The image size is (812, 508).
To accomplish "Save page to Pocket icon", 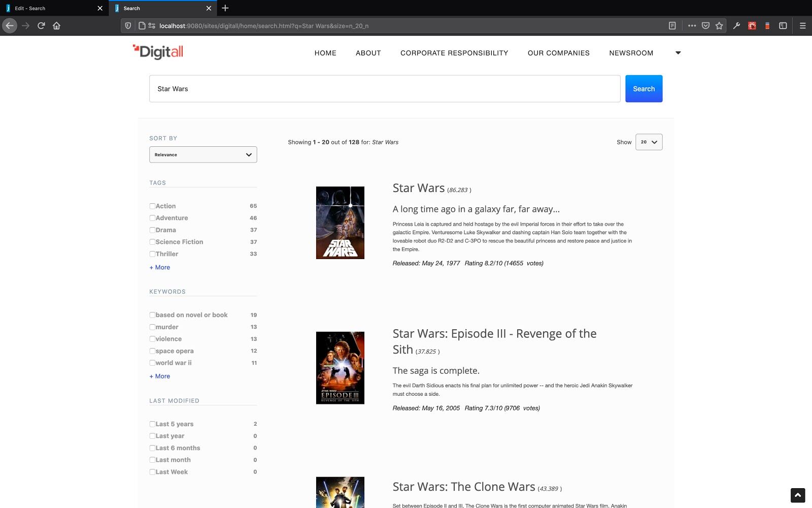I will (x=705, y=25).
